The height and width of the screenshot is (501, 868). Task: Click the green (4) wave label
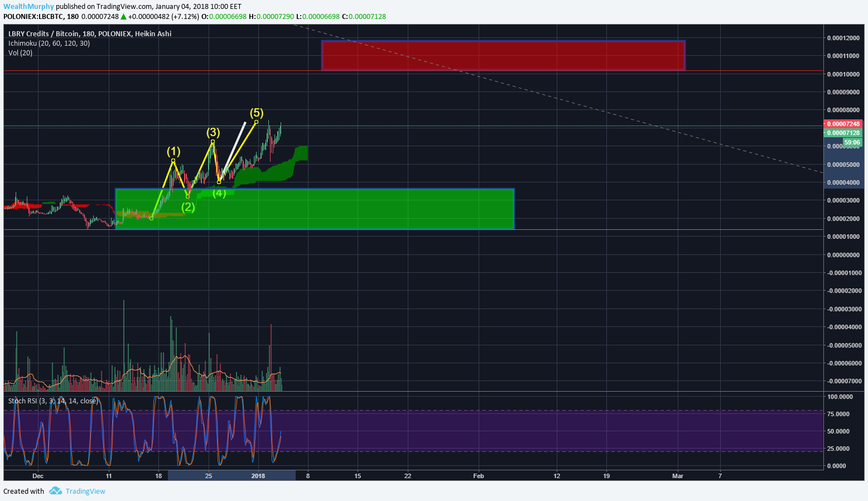[x=219, y=193]
